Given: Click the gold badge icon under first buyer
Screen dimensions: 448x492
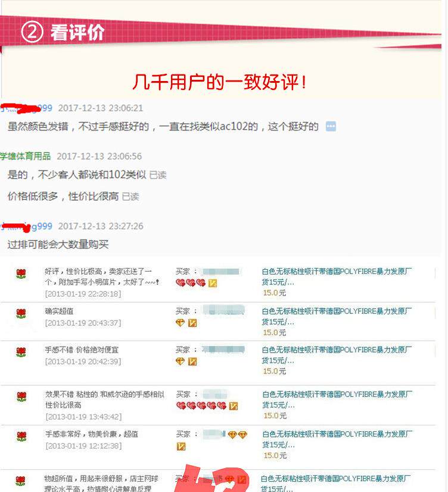Looking at the screenshot, I should 213,283.
